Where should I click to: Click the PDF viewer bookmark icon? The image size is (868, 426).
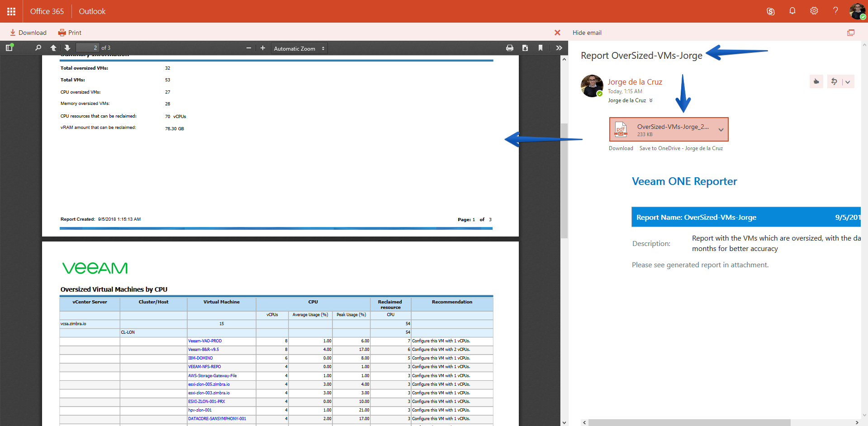pyautogui.click(x=541, y=48)
